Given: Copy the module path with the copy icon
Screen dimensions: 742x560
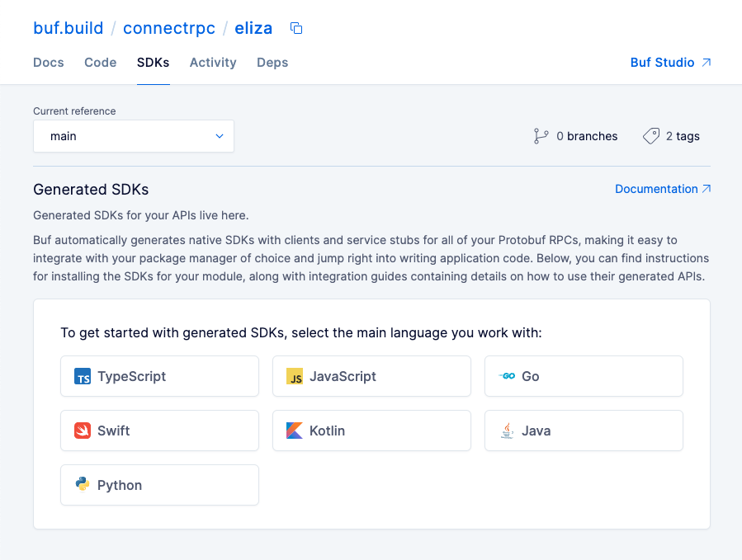Looking at the screenshot, I should 296,28.
